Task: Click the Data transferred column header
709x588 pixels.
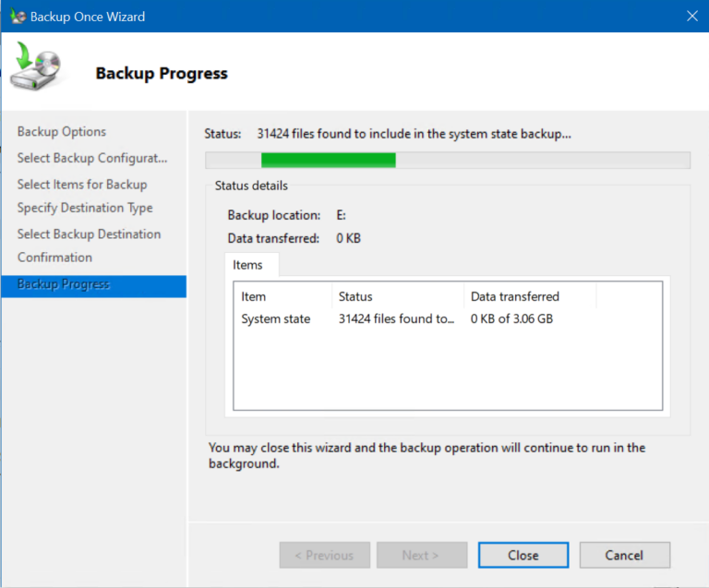Action: coord(530,296)
